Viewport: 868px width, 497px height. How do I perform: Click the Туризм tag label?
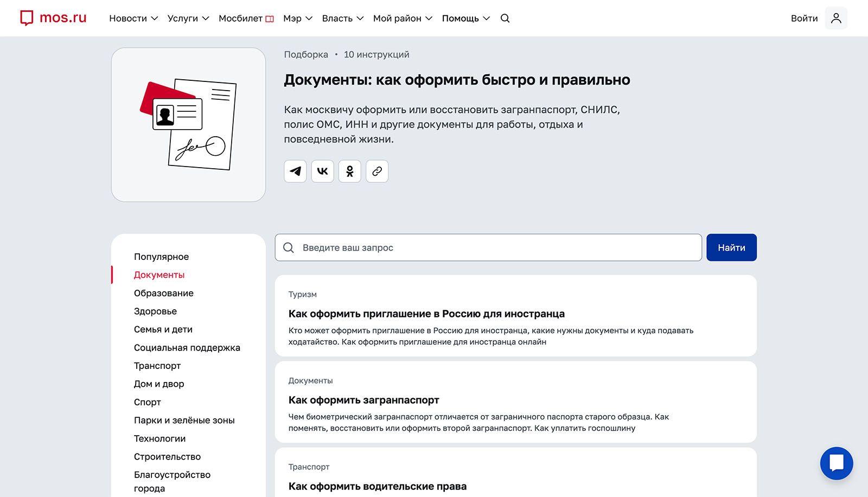coord(303,295)
